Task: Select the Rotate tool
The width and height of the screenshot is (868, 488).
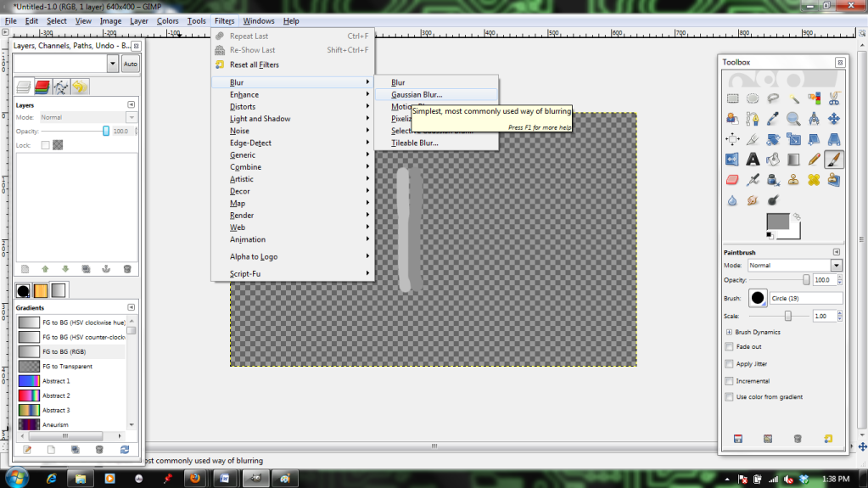Action: coord(773,139)
